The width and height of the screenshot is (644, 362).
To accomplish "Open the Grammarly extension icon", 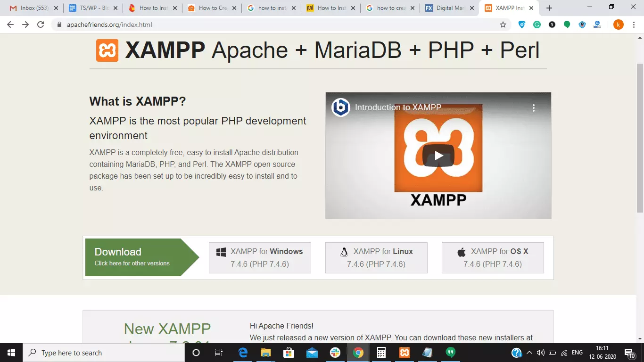I will click(537, 25).
